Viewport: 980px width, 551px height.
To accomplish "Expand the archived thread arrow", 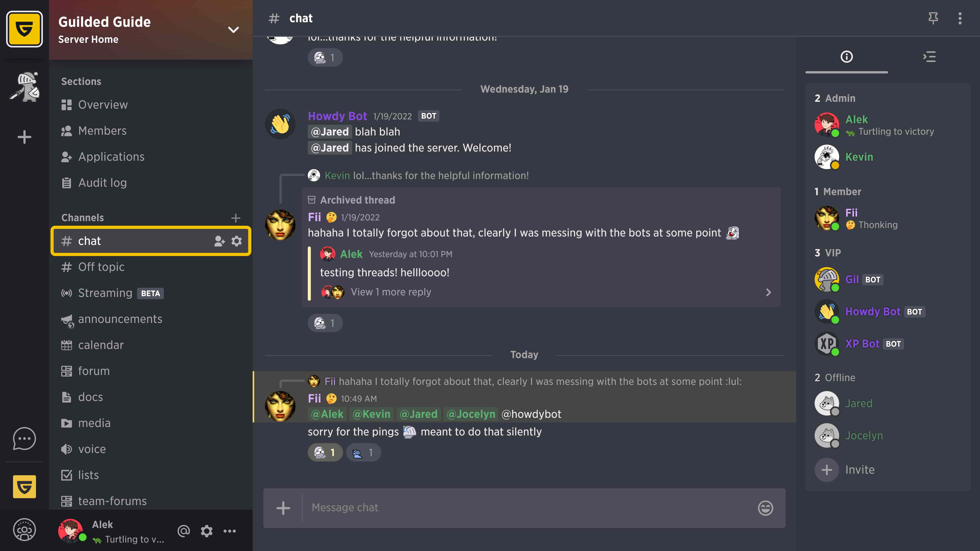I will 768,292.
